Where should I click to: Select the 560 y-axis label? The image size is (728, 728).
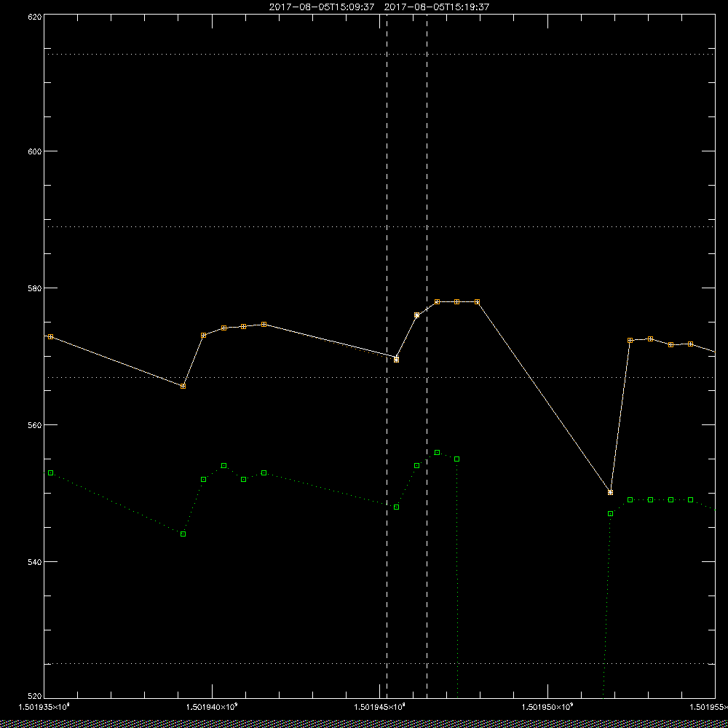[35, 425]
